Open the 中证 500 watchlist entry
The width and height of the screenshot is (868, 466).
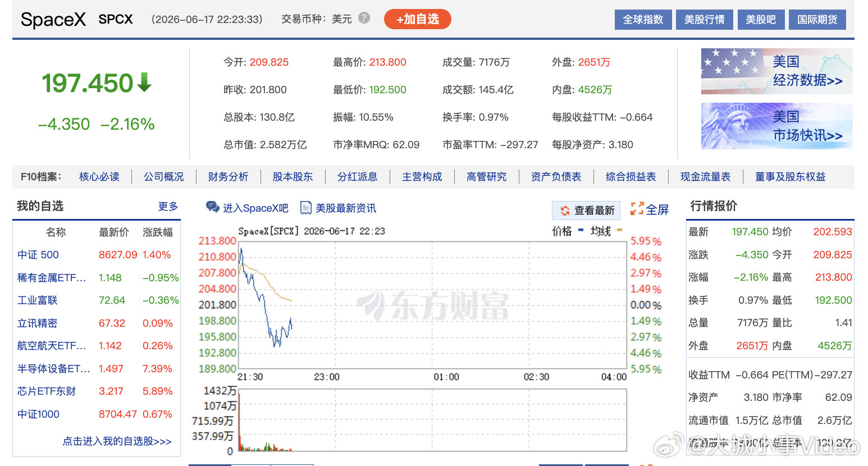pos(38,255)
